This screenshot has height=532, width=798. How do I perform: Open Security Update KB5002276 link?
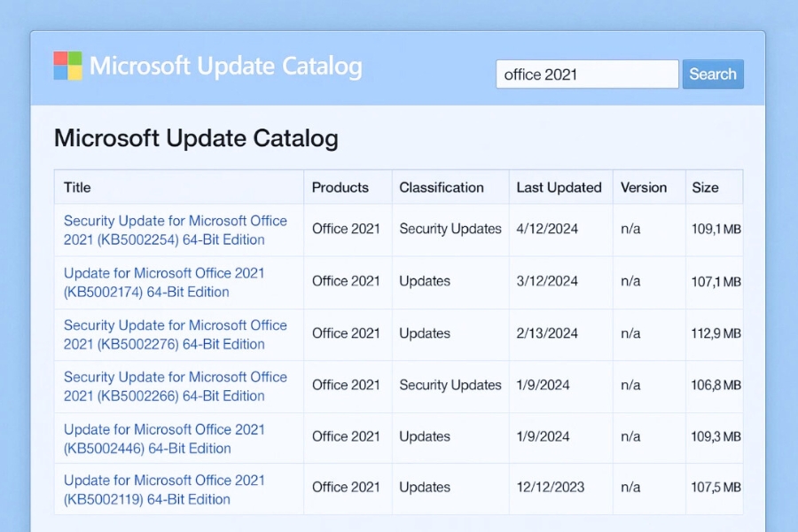click(x=176, y=334)
